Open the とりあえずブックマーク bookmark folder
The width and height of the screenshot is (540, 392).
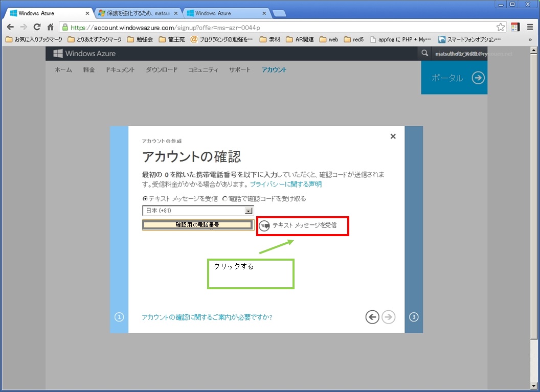pos(95,39)
